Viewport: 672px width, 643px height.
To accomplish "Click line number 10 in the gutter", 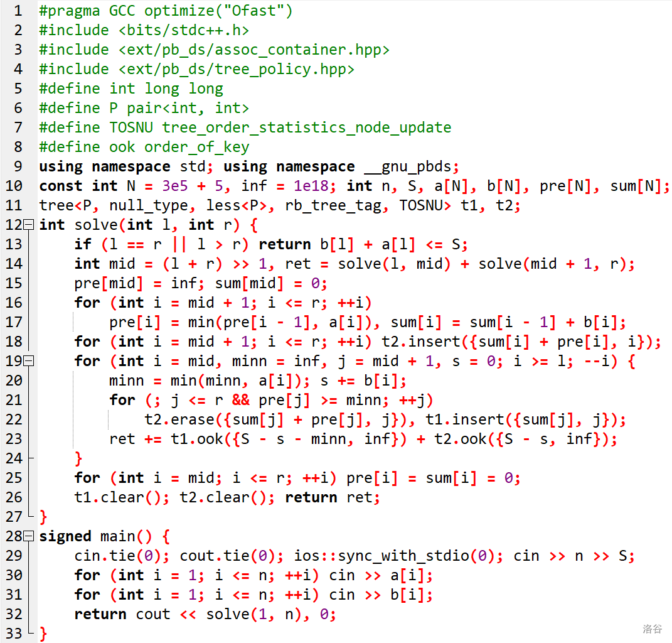I will [13, 186].
